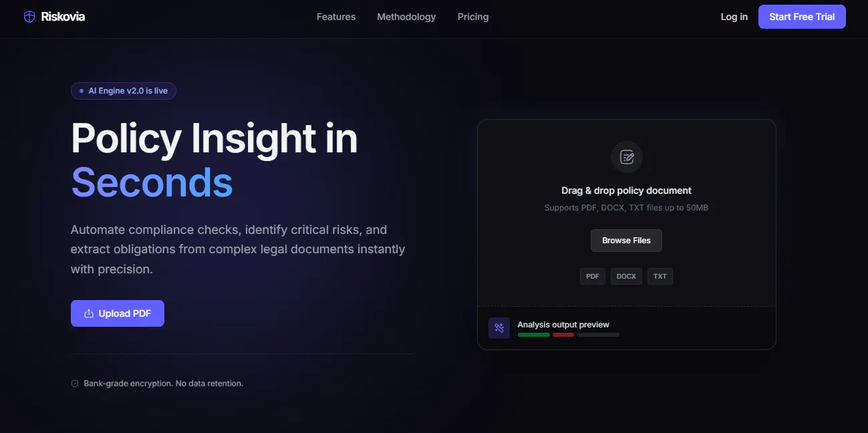Click the magic wand analysis icon
Viewport: 868px width, 433px height.
coord(499,328)
